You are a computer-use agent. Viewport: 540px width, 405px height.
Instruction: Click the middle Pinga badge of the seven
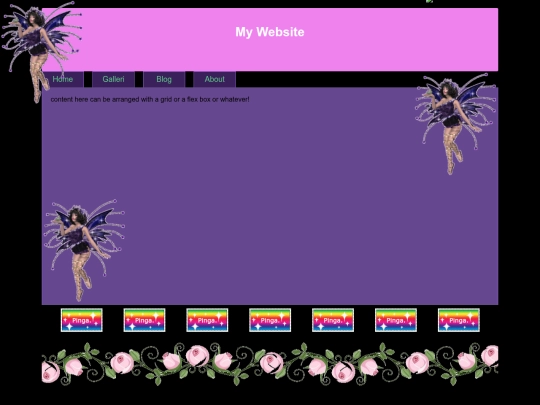click(x=270, y=320)
